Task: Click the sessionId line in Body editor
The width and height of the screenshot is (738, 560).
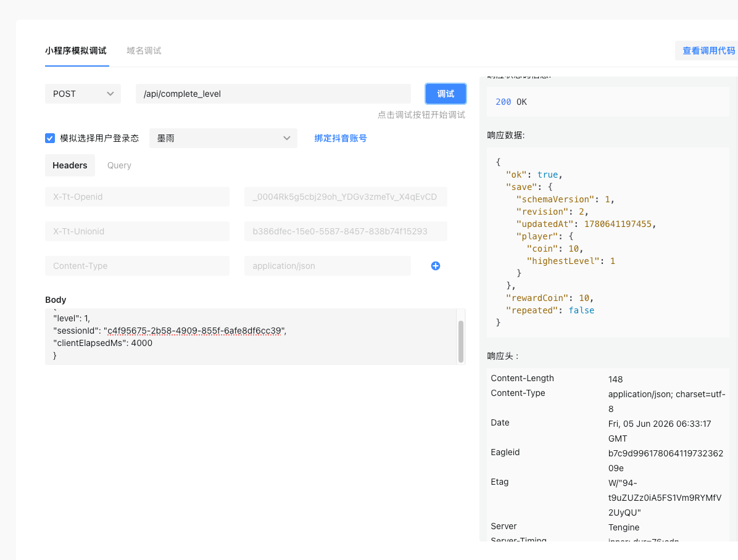Action: (x=170, y=331)
